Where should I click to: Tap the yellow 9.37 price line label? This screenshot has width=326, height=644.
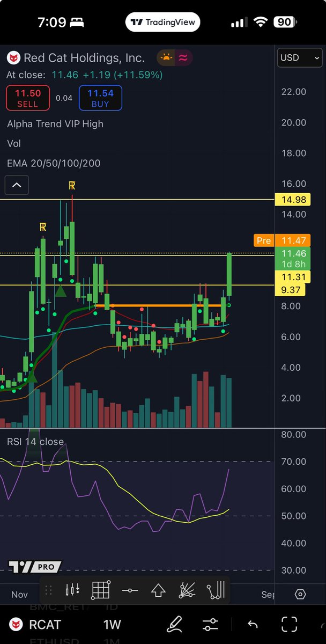pos(290,290)
